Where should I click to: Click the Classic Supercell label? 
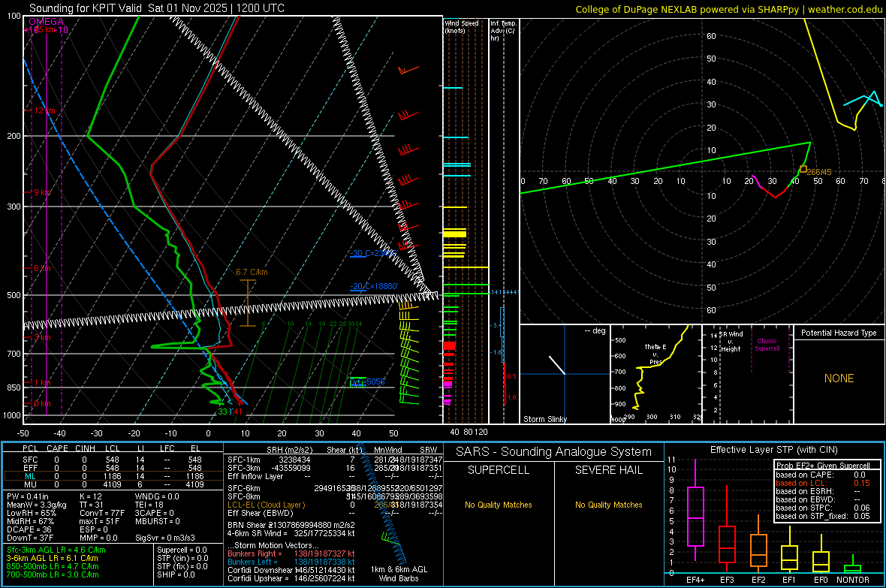point(767,345)
